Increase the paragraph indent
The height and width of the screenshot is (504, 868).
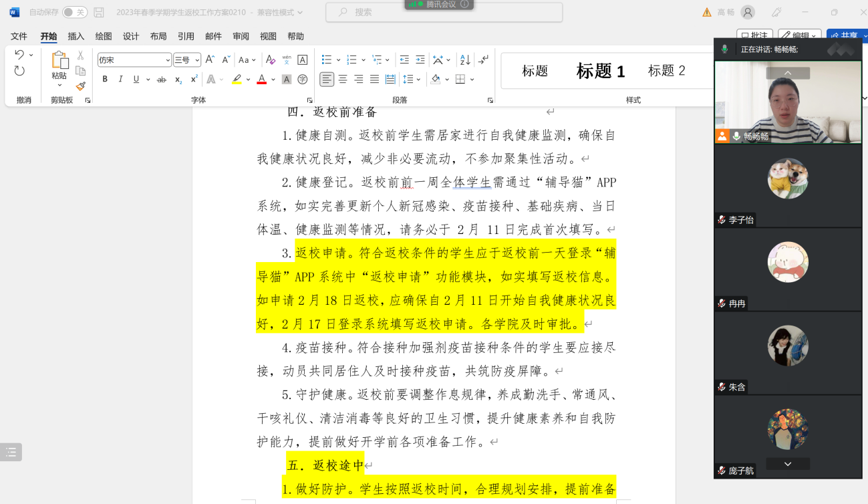(x=420, y=60)
